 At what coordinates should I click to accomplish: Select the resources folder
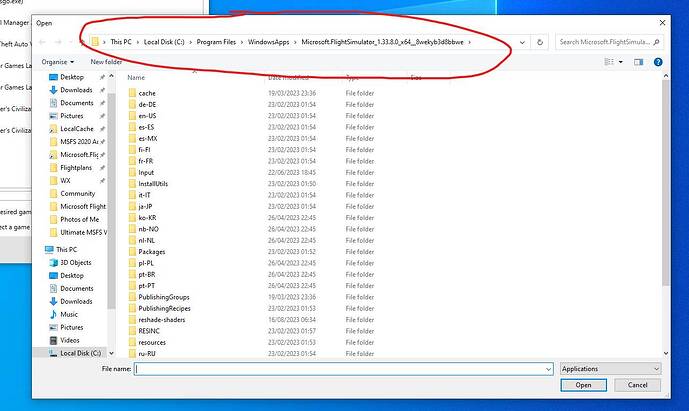tap(152, 342)
